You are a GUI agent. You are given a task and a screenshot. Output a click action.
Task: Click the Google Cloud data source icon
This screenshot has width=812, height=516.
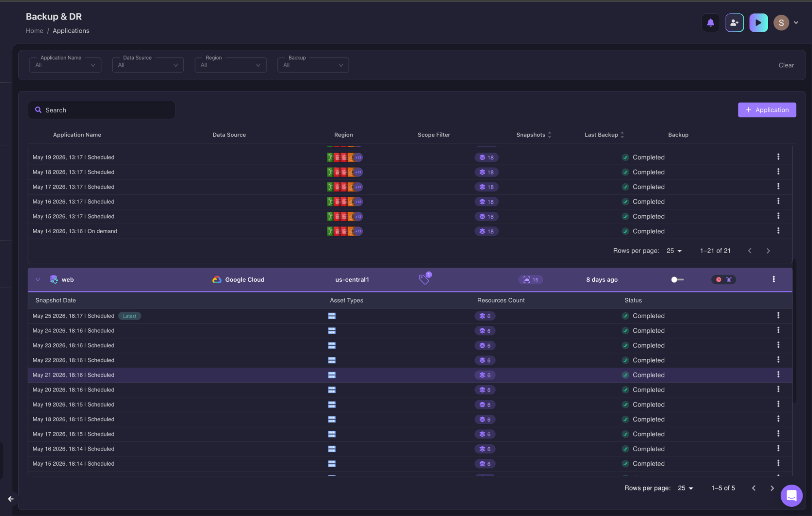(x=217, y=280)
